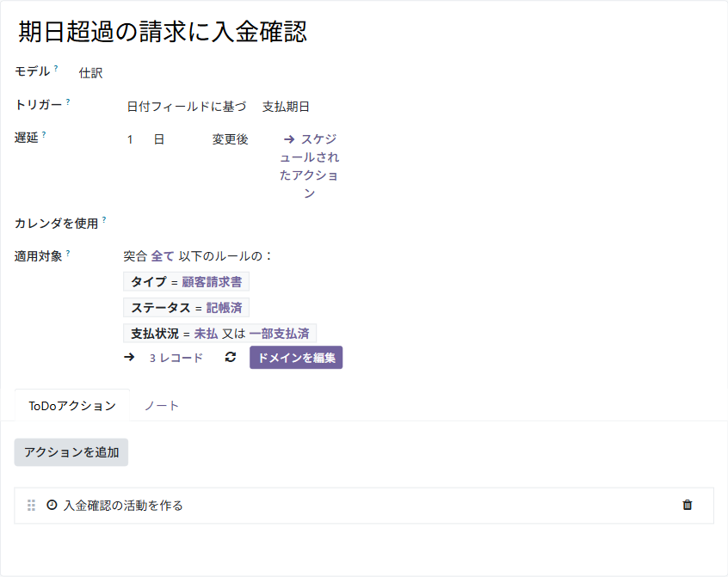Click the アクションを追加 button
This screenshot has width=728, height=577.
71,452
